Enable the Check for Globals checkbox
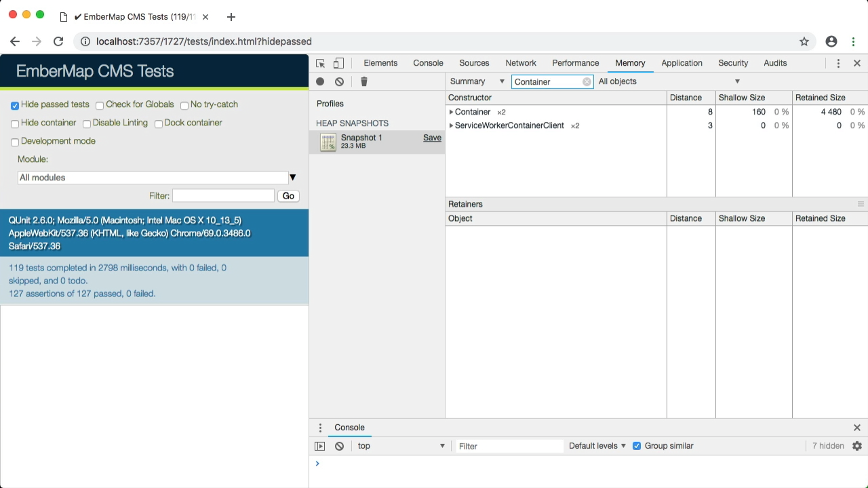The width and height of the screenshot is (868, 488). click(x=100, y=106)
